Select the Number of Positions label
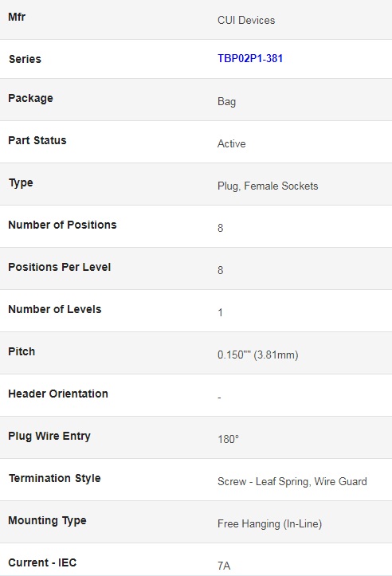Image resolution: width=392 pixels, height=576 pixels. pos(62,225)
